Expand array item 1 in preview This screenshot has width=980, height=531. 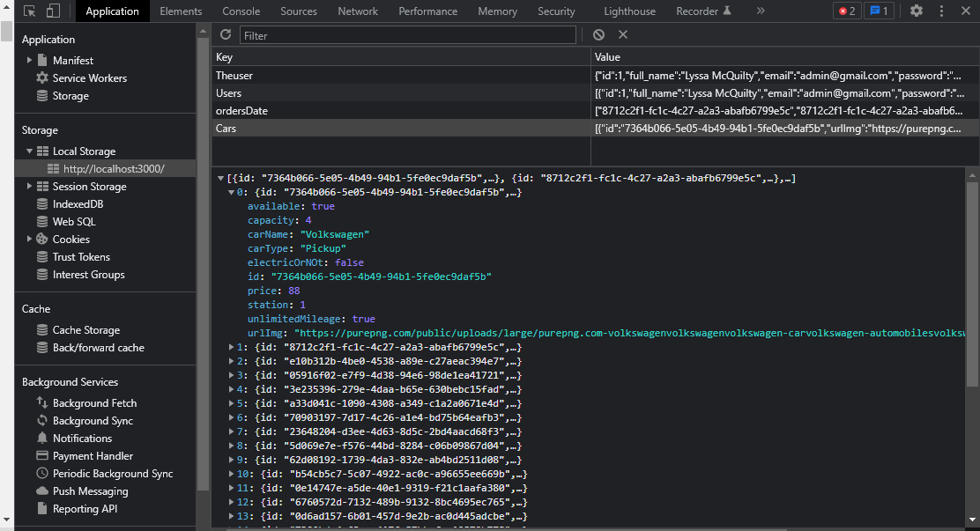231,347
